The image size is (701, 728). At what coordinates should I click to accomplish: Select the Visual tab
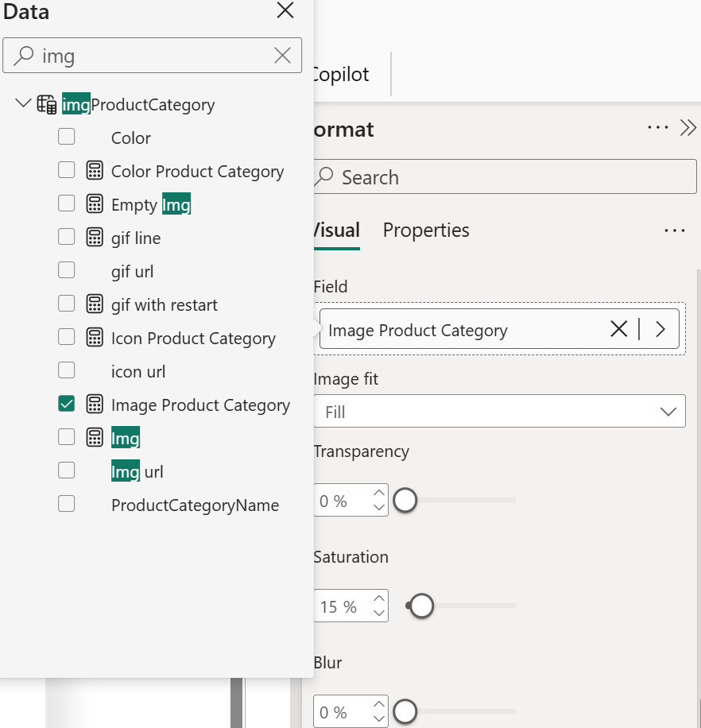(x=336, y=230)
